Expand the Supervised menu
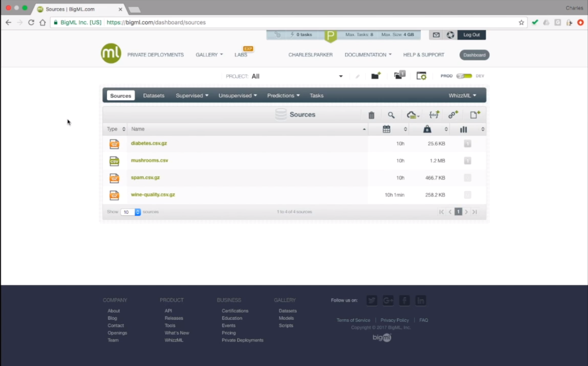The width and height of the screenshot is (588, 366). coord(192,95)
